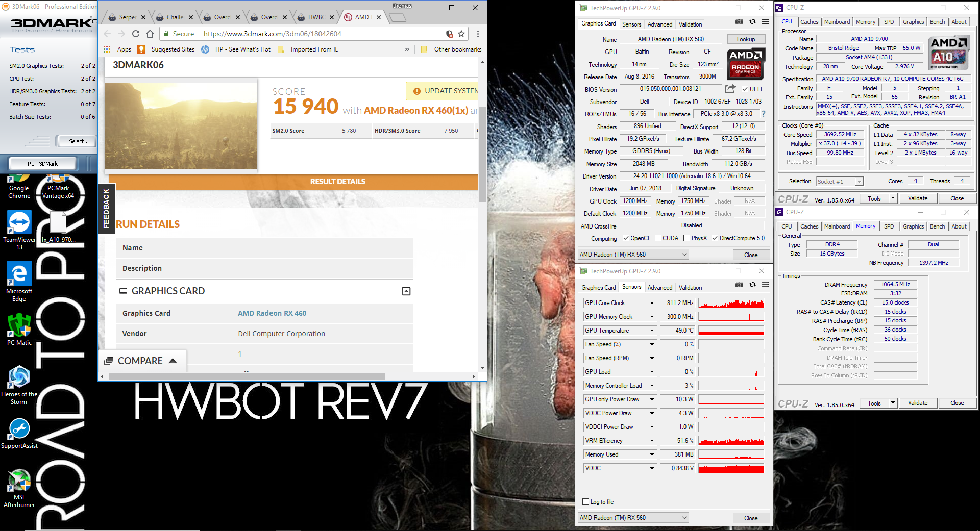The width and height of the screenshot is (980, 531).
Task: Open GPU-Z Graphics Card hamburger menu
Action: point(765,21)
